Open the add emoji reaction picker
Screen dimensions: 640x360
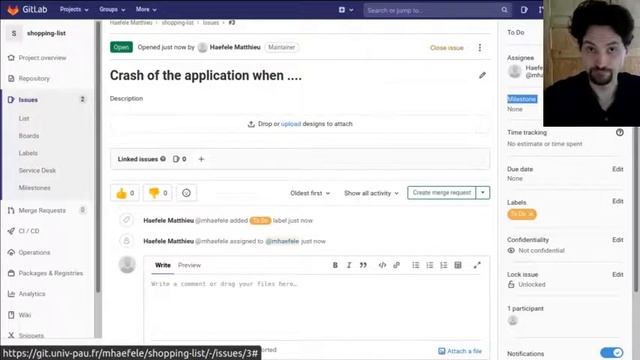point(186,193)
